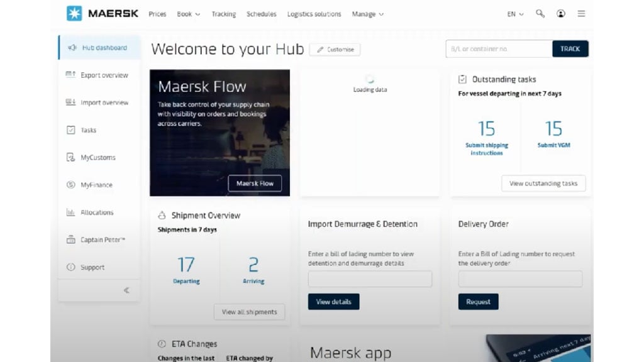Expand the Manage dropdown menu

[x=367, y=14]
